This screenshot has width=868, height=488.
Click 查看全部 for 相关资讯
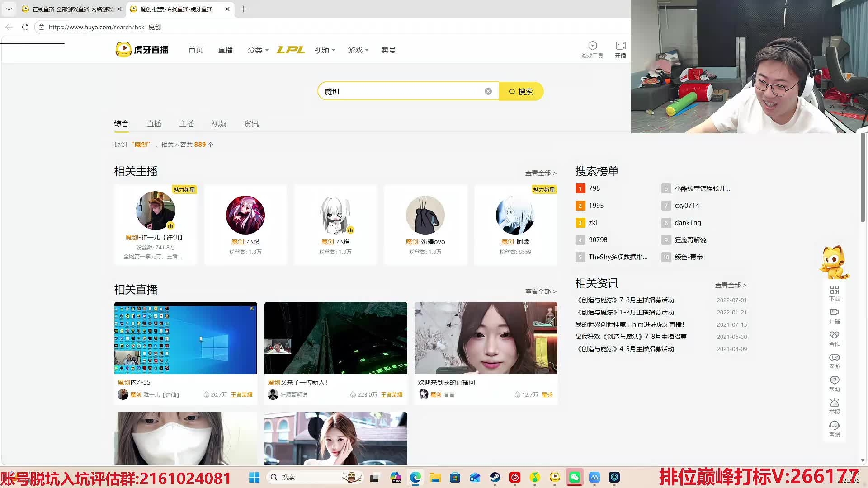pyautogui.click(x=731, y=285)
